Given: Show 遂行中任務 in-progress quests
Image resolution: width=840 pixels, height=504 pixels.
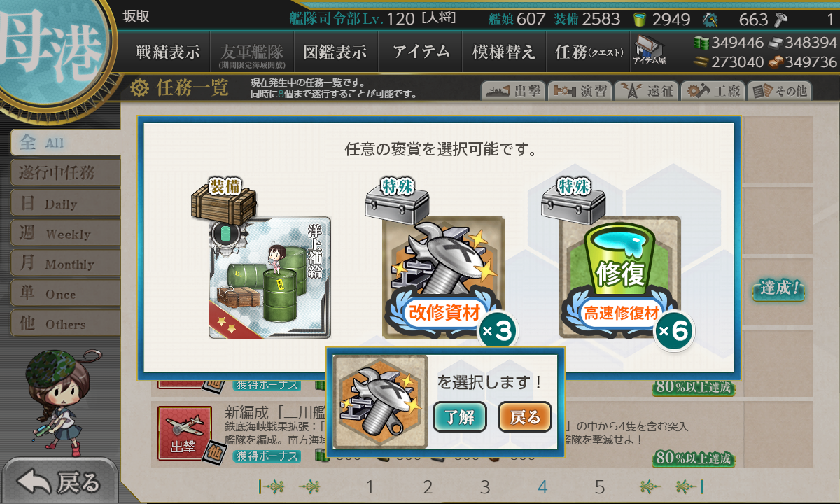Looking at the screenshot, I should [x=65, y=173].
